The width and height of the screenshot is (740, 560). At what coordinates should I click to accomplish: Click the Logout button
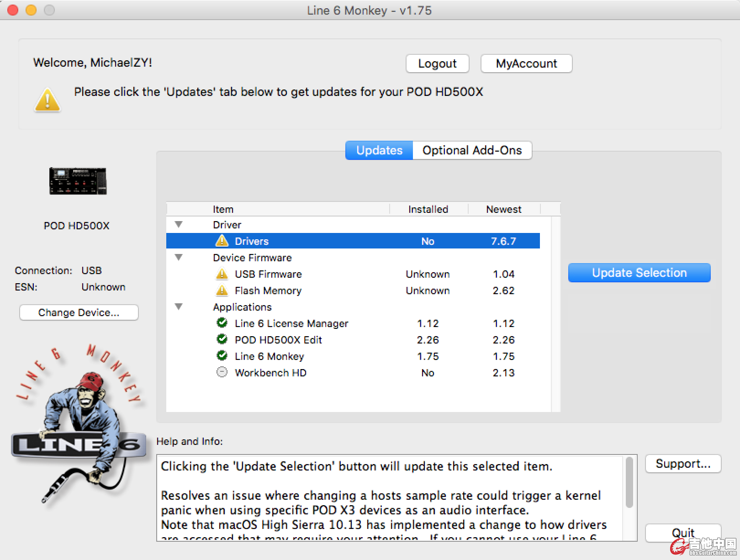pos(437,63)
